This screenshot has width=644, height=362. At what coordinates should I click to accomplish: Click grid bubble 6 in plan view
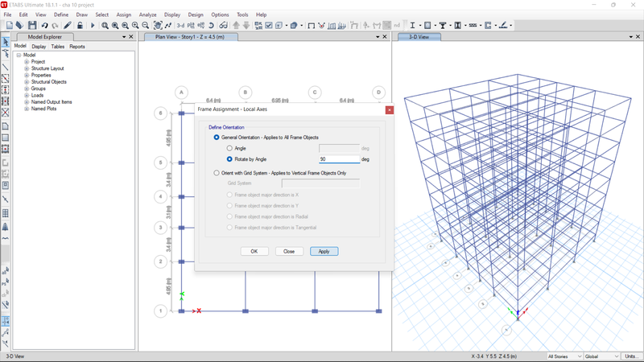coord(160,113)
